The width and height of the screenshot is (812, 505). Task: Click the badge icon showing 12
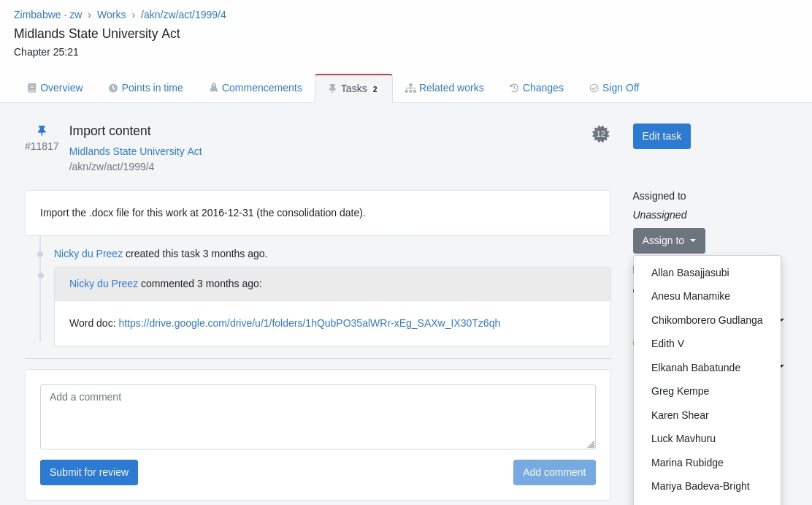600,134
